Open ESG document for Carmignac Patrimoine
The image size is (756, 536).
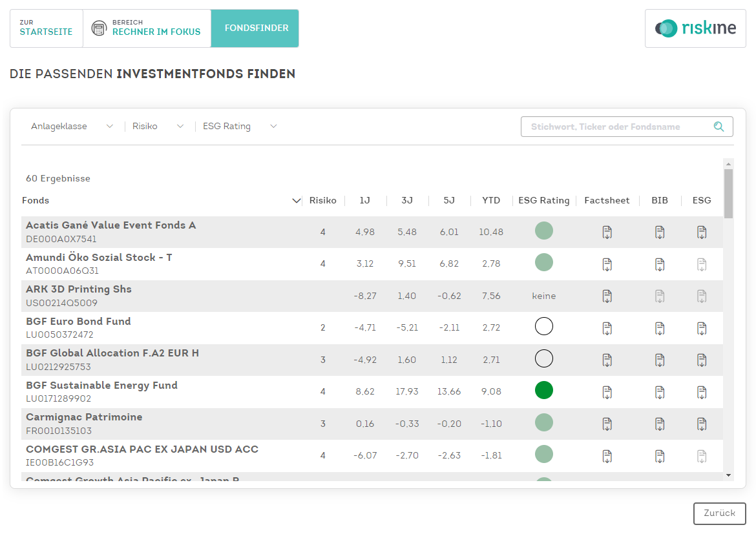click(x=702, y=424)
